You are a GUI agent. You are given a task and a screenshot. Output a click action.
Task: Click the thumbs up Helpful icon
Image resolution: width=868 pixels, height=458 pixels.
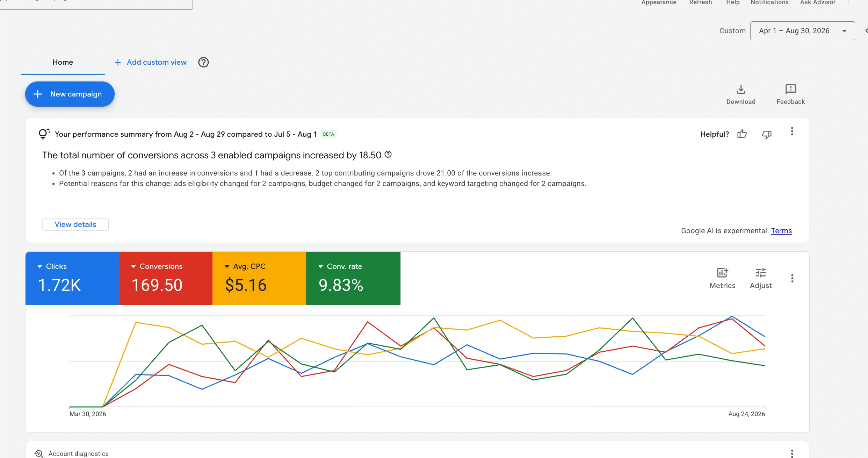pyautogui.click(x=742, y=134)
